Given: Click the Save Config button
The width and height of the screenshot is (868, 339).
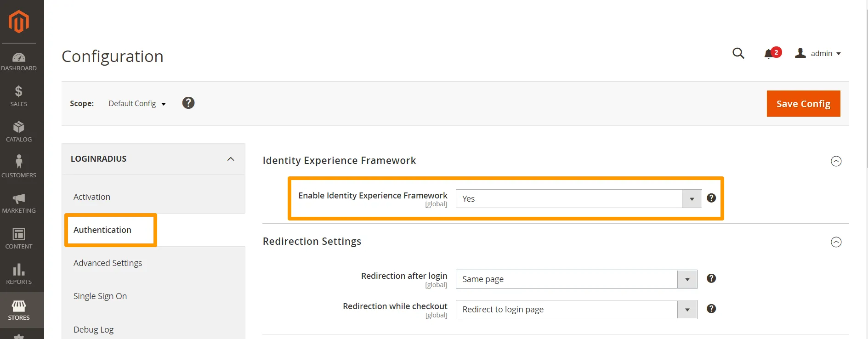Looking at the screenshot, I should (x=803, y=104).
